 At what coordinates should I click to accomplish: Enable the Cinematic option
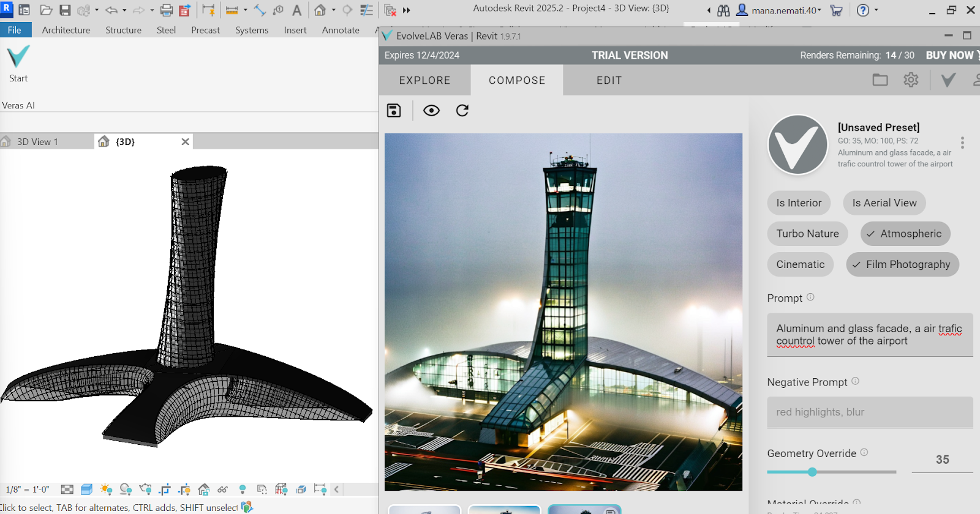pyautogui.click(x=801, y=264)
